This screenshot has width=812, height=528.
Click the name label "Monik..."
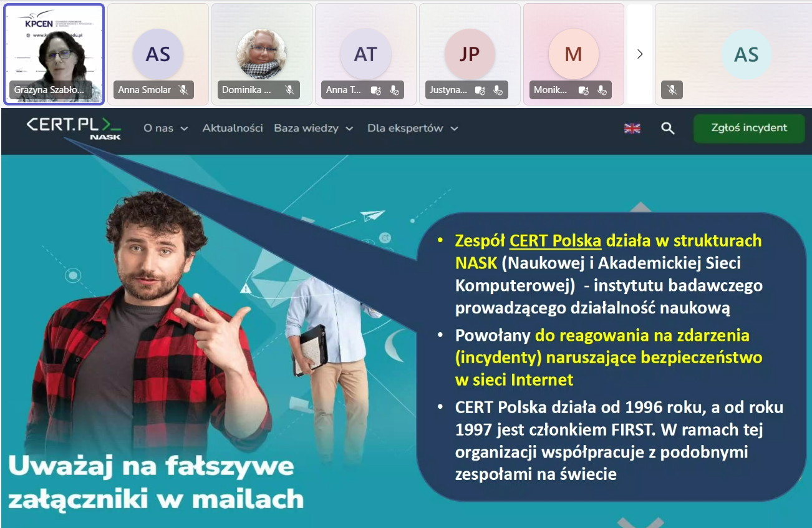551,90
